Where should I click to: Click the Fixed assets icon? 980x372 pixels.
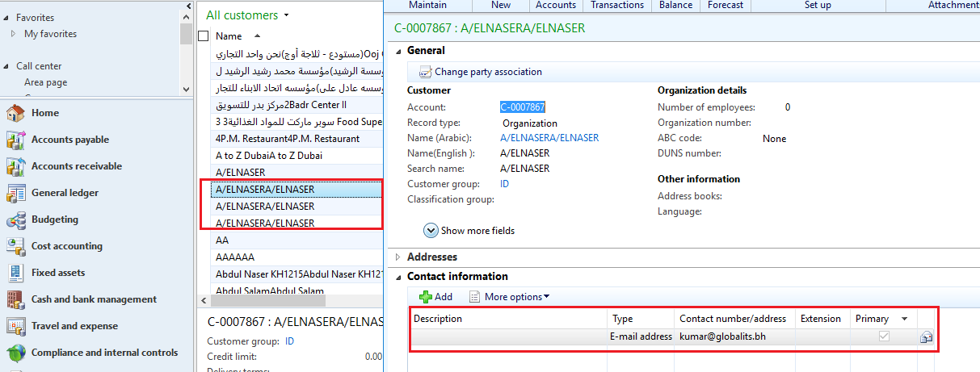15,274
